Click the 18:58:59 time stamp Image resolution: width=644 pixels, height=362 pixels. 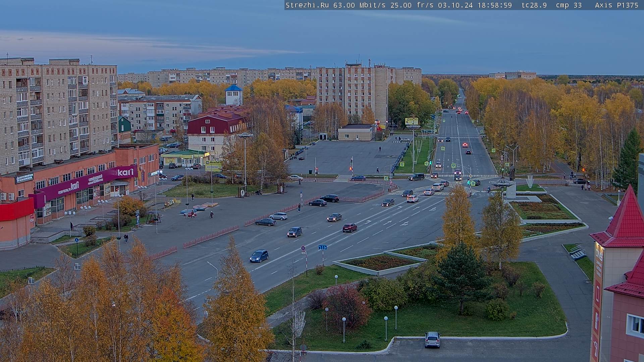coord(494,5)
